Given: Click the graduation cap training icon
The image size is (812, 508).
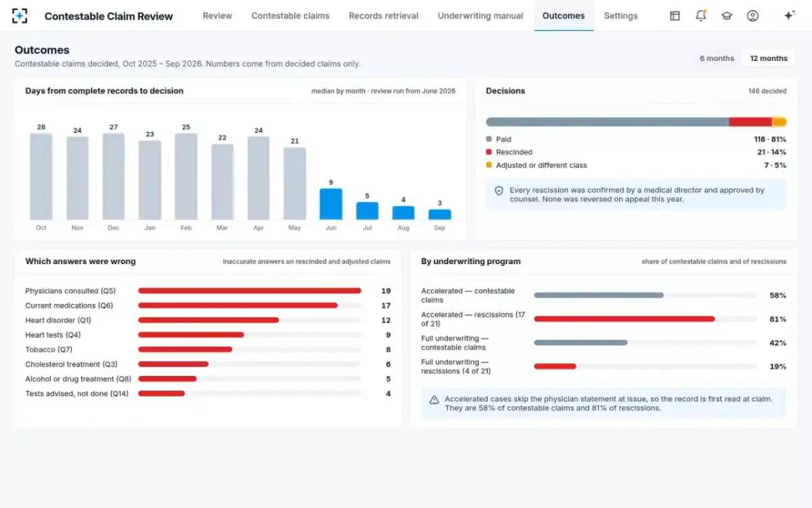Looking at the screenshot, I should [727, 16].
